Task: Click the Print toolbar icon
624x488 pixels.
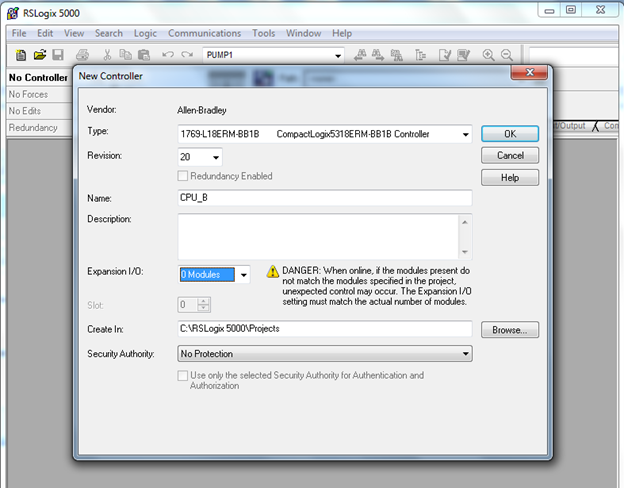Action: click(82, 55)
